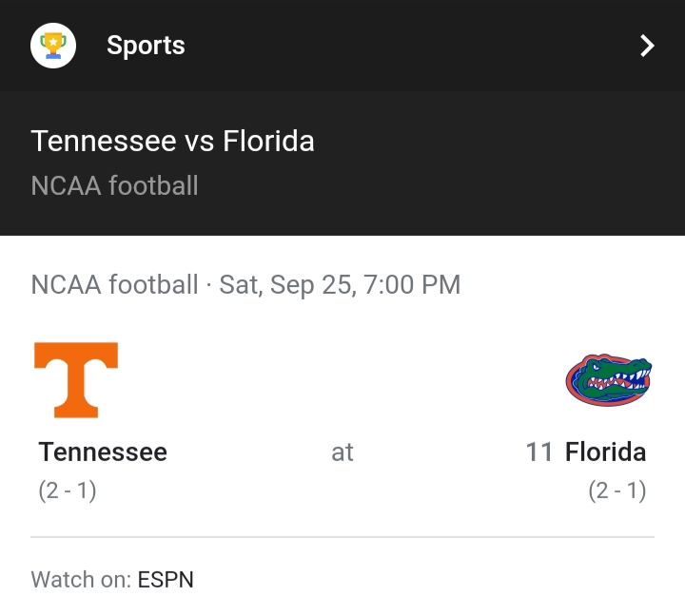Click the "Watch on:" label
Screen dimensions: 685x616
pyautogui.click(x=81, y=579)
